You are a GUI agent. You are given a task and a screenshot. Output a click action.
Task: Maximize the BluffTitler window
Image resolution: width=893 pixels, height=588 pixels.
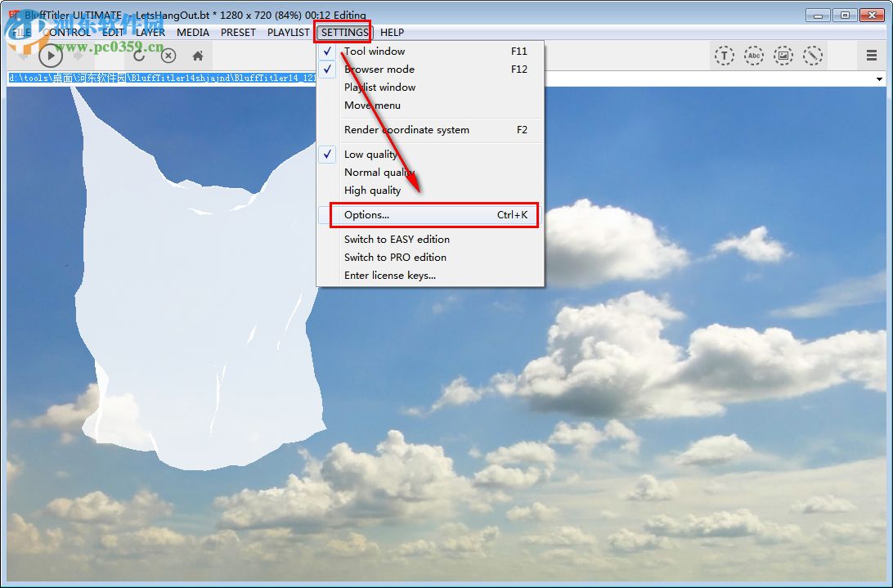click(846, 15)
